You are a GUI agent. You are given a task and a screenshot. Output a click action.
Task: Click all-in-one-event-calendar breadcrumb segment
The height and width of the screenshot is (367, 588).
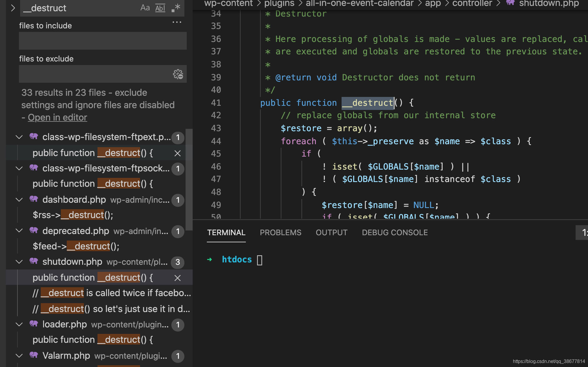point(360,3)
